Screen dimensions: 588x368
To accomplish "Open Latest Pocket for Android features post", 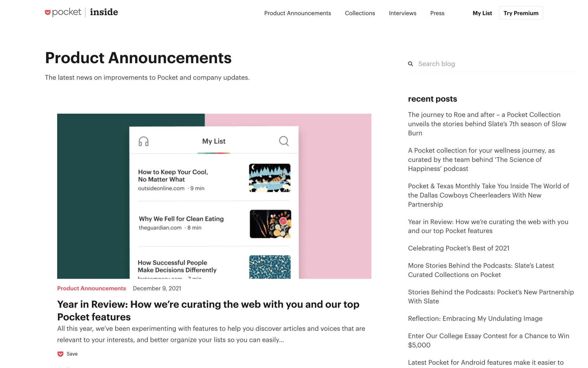I will (486, 362).
